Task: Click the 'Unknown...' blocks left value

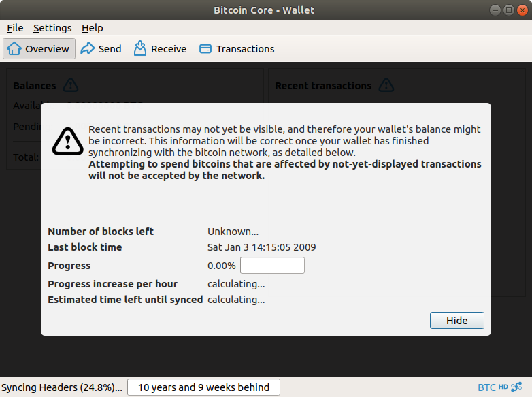Action: pos(233,232)
